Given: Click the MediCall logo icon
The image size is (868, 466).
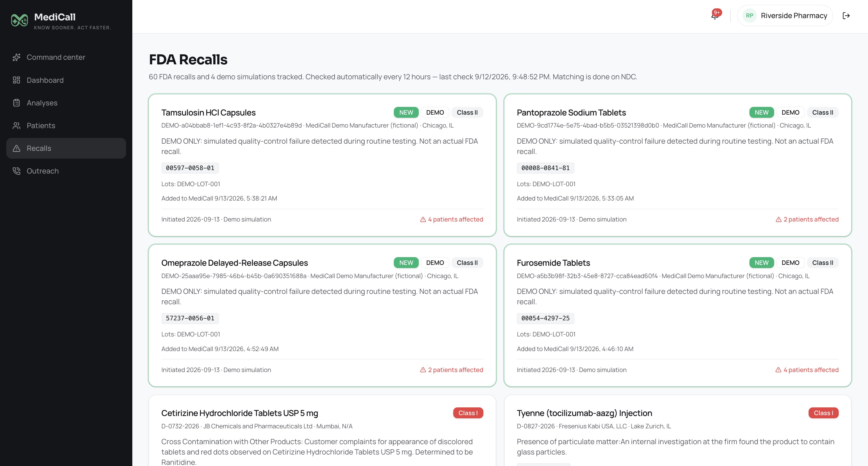Looking at the screenshot, I should click(19, 20).
